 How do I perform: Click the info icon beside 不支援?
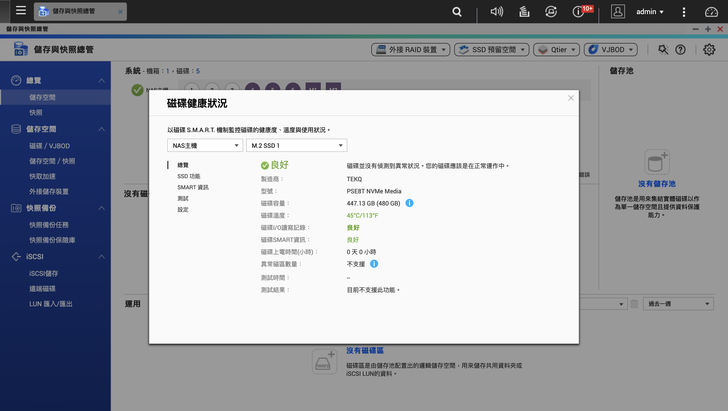pyautogui.click(x=374, y=264)
